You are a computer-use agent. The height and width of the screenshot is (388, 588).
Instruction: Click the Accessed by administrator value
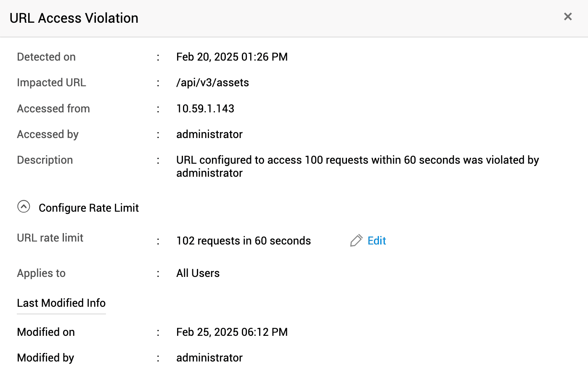(x=209, y=134)
